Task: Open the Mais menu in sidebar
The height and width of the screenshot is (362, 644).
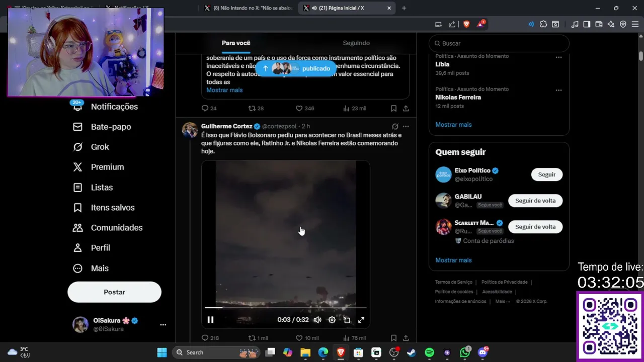Action: click(91, 268)
